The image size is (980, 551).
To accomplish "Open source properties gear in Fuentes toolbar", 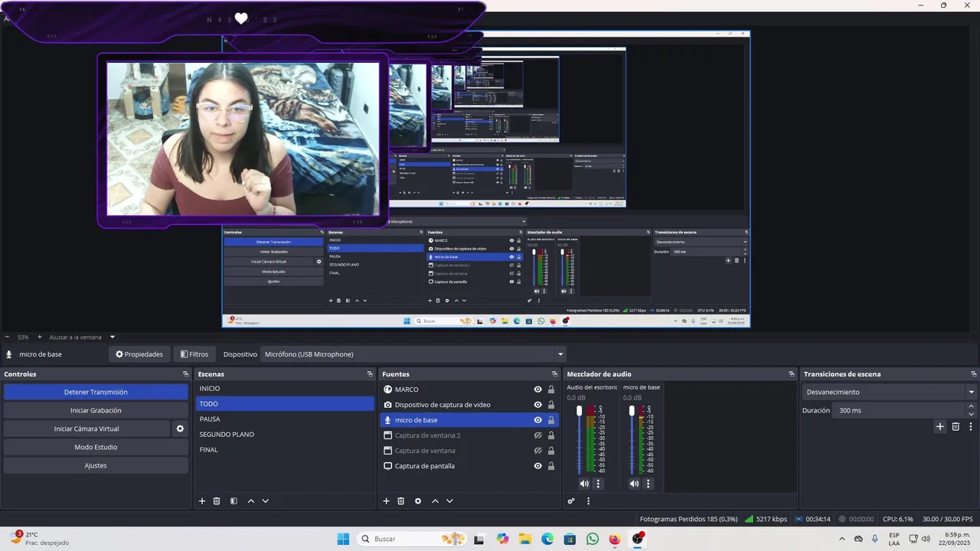I will (x=418, y=501).
